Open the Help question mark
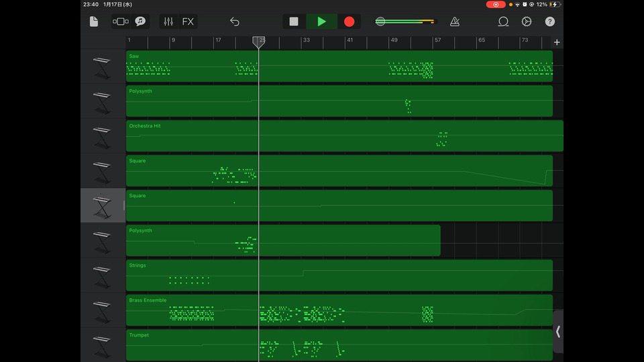 [x=549, y=21]
